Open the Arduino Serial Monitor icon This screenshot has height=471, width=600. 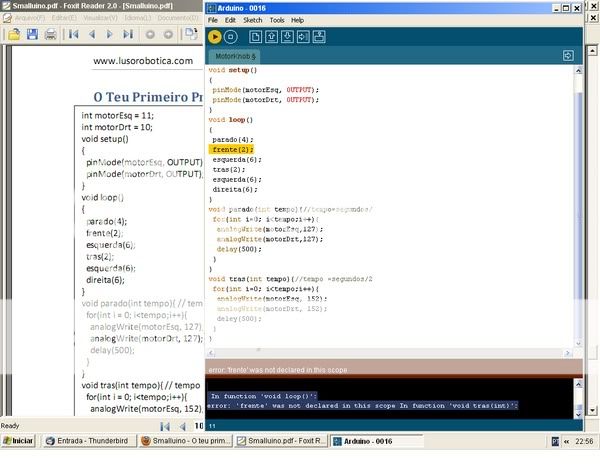click(319, 37)
